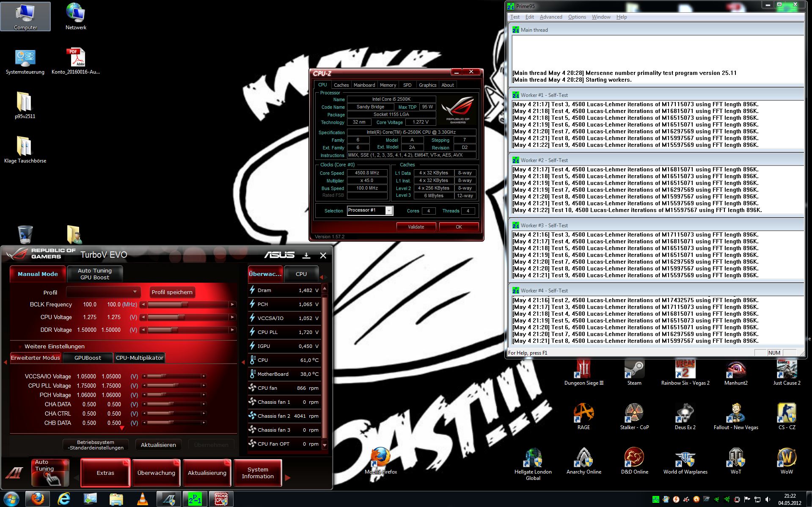The width and height of the screenshot is (812, 507).
Task: Click the system tray clock
Action: (790, 499)
